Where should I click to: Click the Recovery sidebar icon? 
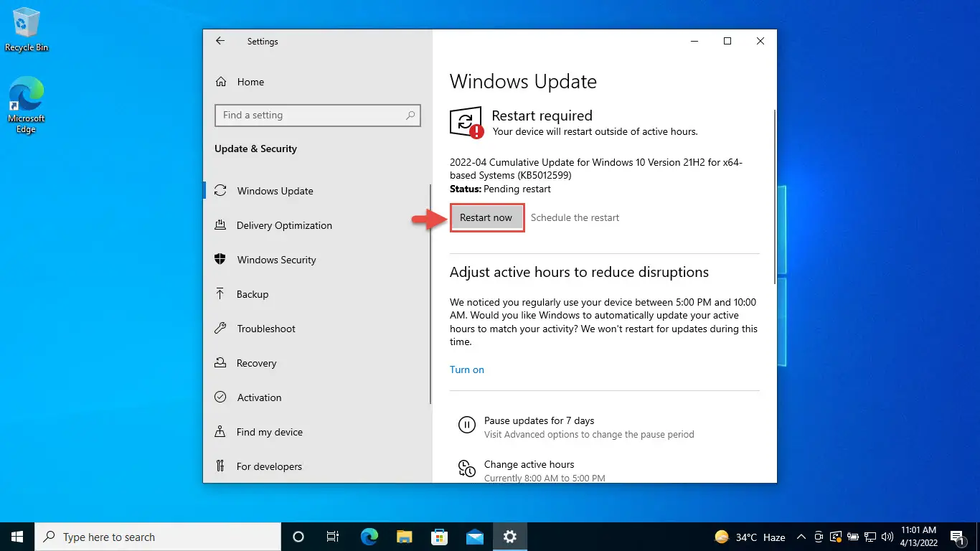[x=221, y=363]
